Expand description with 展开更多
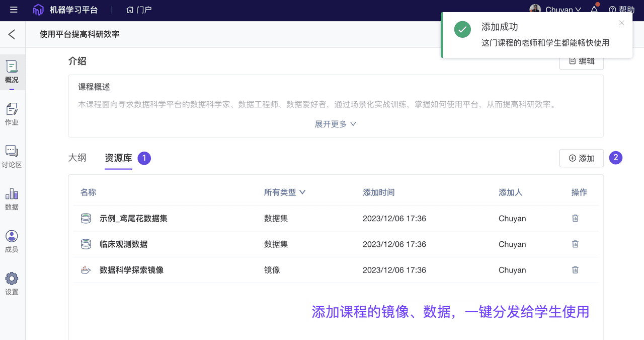The image size is (644, 340). click(x=336, y=124)
